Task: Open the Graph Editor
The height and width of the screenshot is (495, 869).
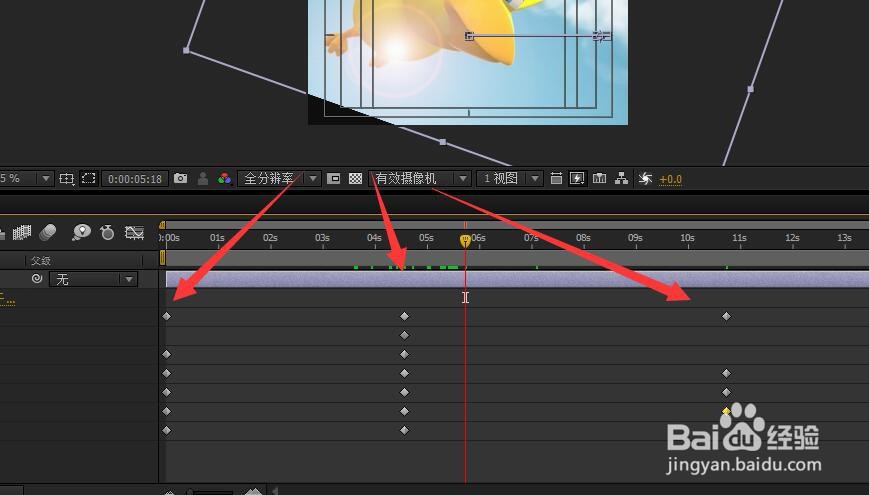Action: (x=134, y=232)
